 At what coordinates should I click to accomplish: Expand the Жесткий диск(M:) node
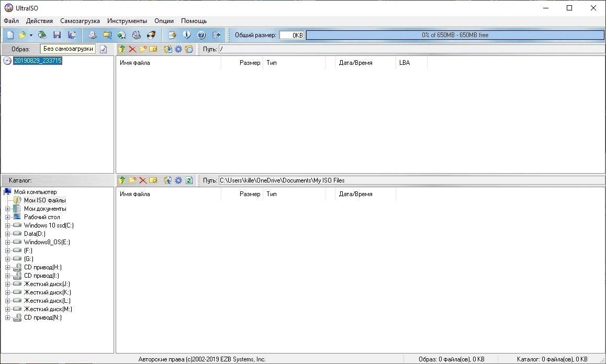(7, 310)
